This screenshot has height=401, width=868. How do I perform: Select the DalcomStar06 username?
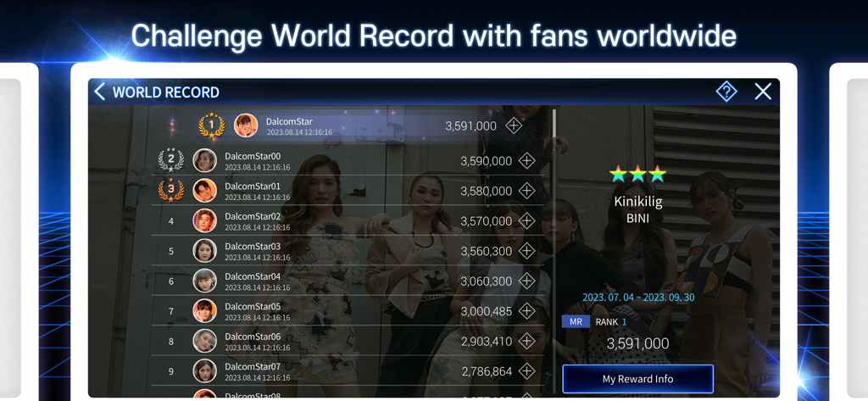(x=253, y=337)
